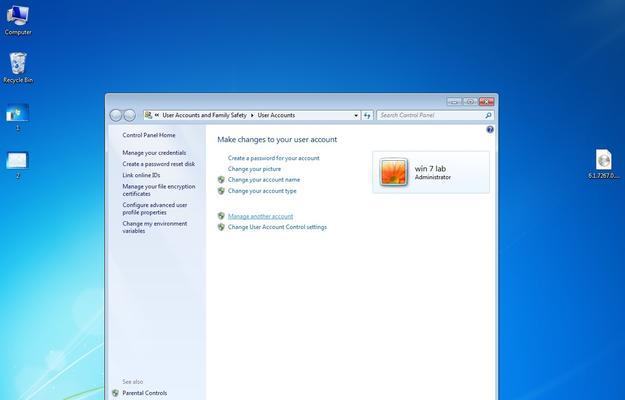Click the User Accounts breadcrumb segment
The image size is (625, 400).
(276, 115)
